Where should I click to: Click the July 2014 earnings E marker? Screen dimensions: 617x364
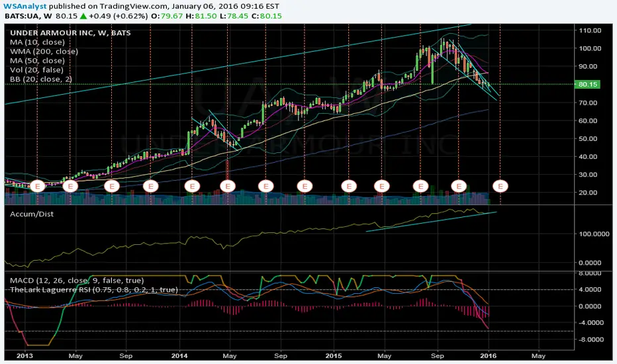coord(265,186)
